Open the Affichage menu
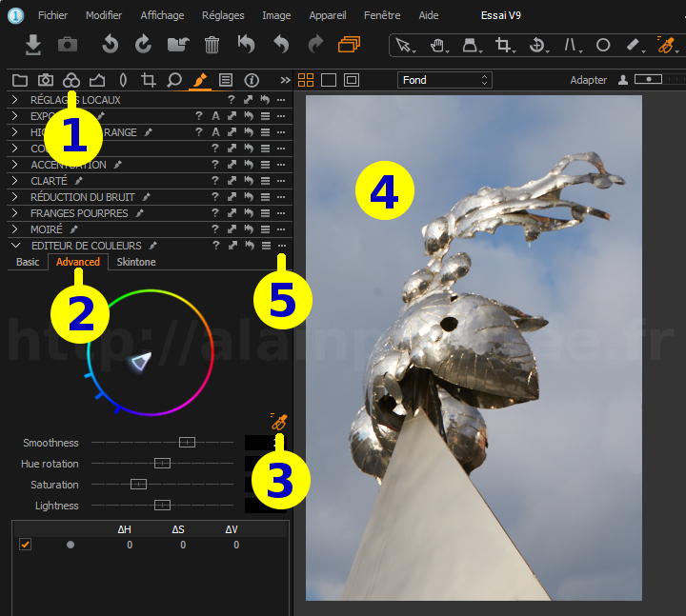 (x=162, y=15)
